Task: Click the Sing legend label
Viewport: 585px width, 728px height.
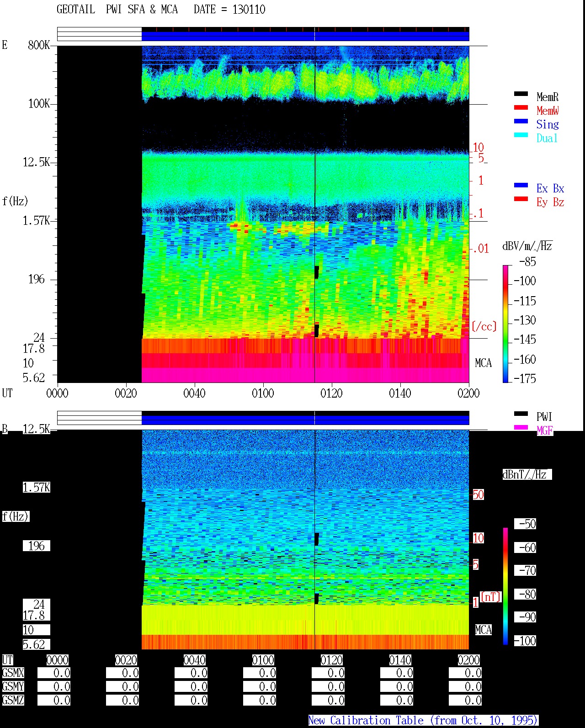Action: click(548, 124)
